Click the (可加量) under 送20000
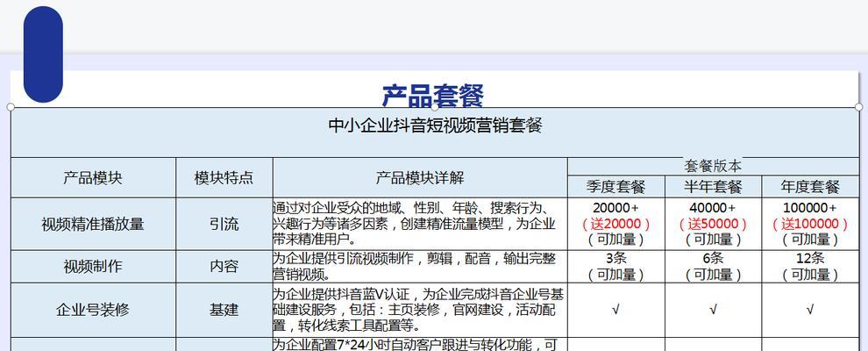Image resolution: width=868 pixels, height=351 pixels. coord(615,240)
